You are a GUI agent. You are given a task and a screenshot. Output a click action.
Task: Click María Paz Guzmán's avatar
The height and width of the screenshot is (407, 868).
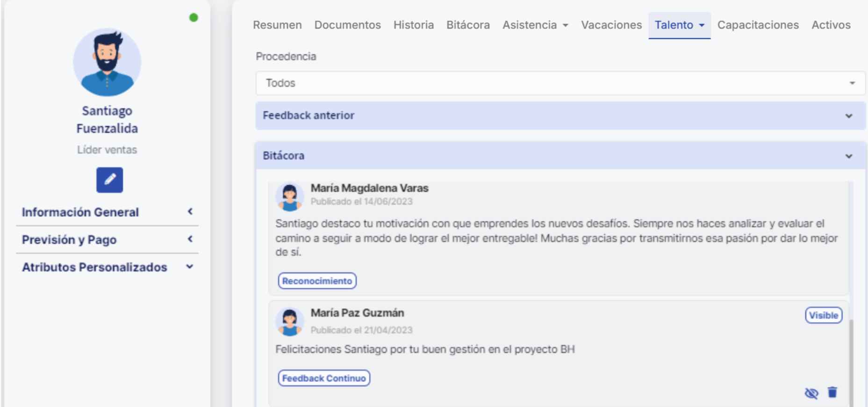(289, 322)
